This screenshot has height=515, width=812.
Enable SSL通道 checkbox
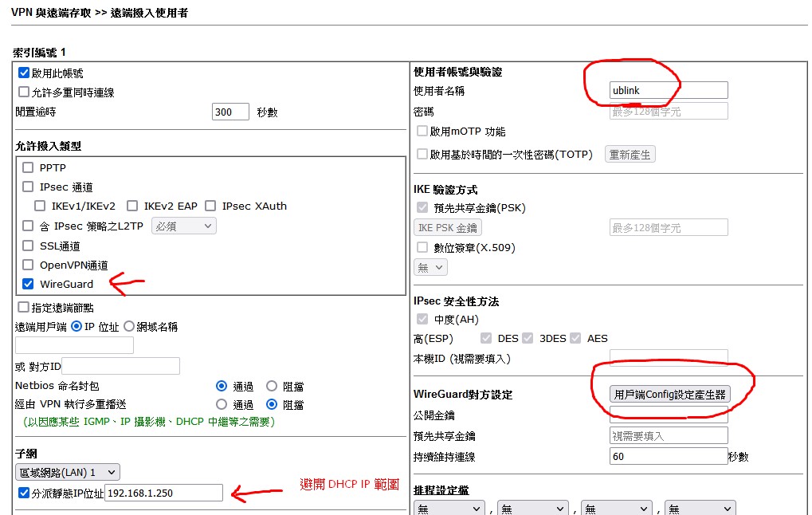pyautogui.click(x=29, y=246)
